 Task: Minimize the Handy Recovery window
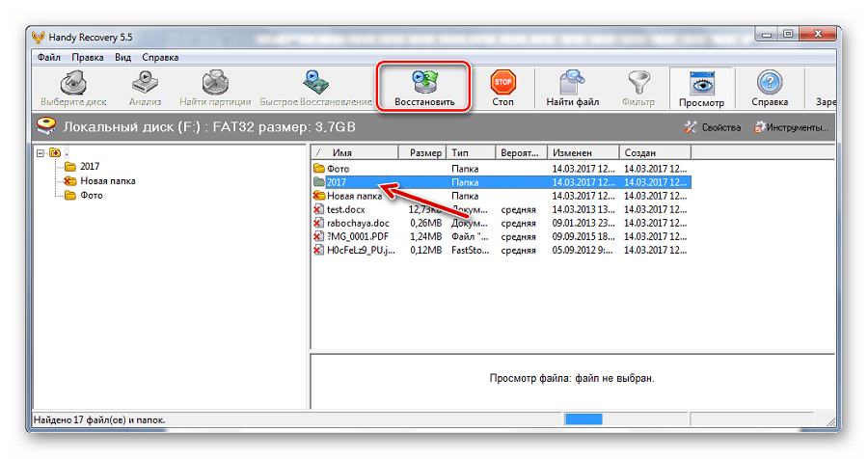pyautogui.click(x=767, y=35)
